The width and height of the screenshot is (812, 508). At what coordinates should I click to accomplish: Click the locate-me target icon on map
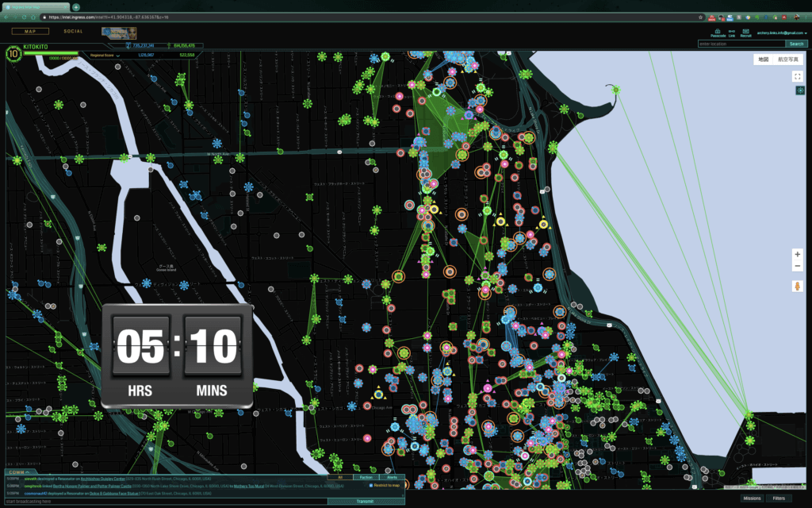[x=800, y=90]
